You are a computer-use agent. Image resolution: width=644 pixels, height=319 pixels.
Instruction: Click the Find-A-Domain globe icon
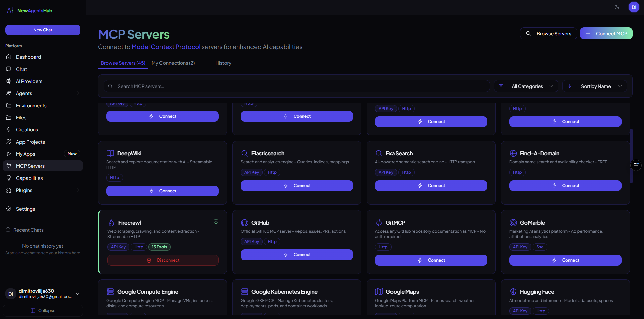coord(513,153)
